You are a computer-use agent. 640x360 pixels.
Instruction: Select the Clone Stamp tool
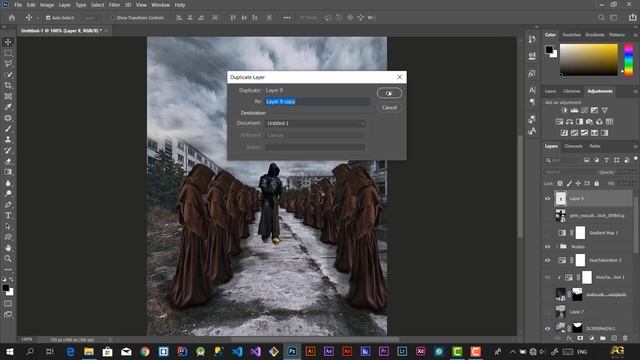8,140
